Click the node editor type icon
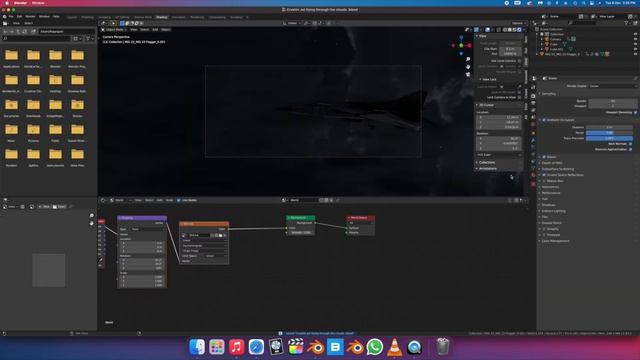Image resolution: width=640 pixels, height=360 pixels. point(103,200)
